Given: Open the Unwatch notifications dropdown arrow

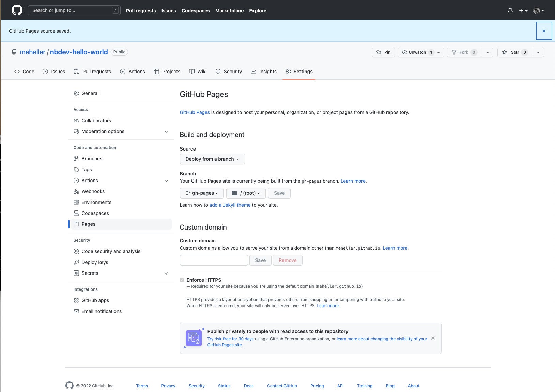Looking at the screenshot, I should (x=439, y=52).
